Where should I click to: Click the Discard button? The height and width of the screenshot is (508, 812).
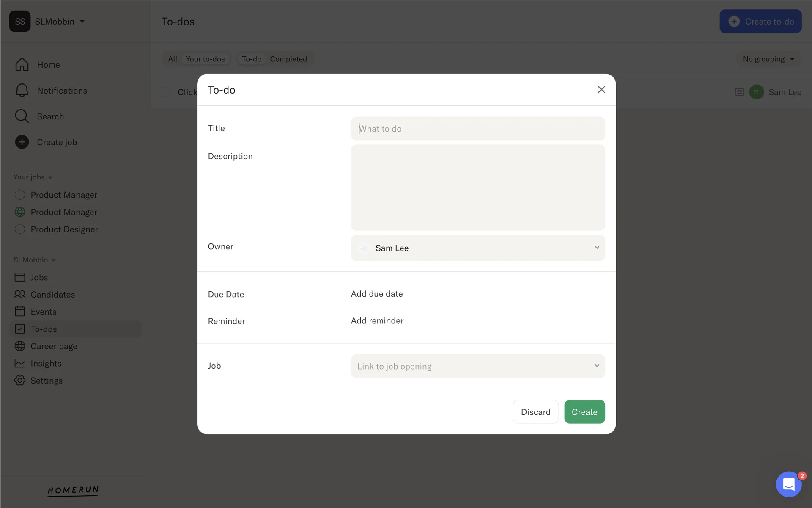(x=535, y=412)
